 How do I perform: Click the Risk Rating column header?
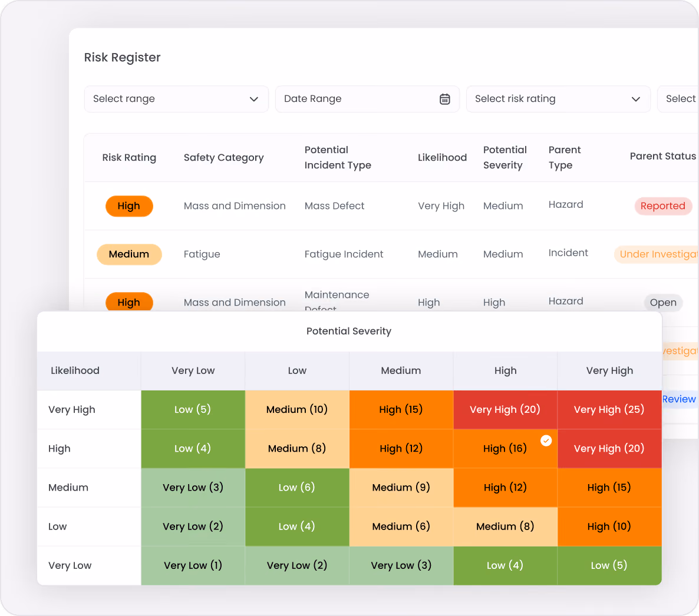[129, 158]
